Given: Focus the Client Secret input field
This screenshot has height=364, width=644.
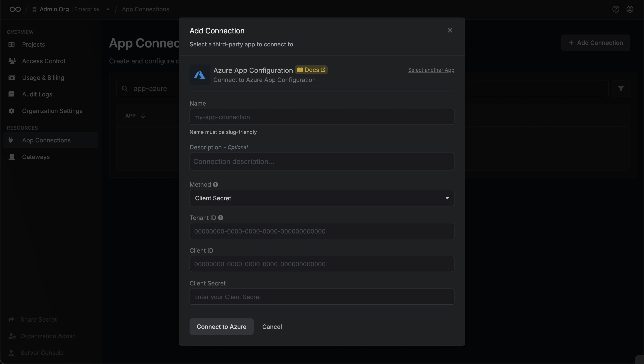Looking at the screenshot, I should (322, 297).
